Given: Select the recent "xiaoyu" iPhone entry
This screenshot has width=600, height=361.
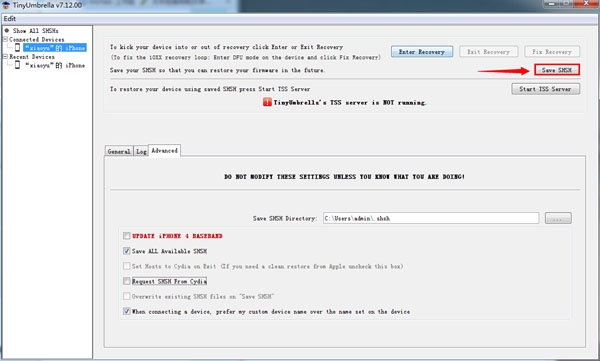Looking at the screenshot, I should coord(55,65).
